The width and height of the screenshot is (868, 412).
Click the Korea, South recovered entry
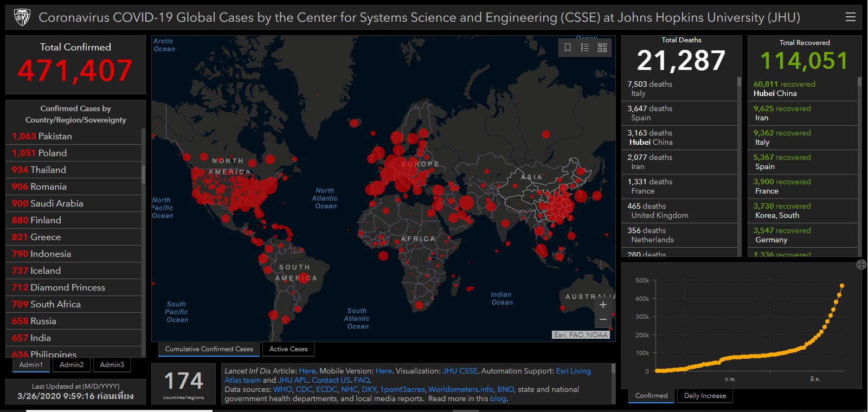(x=803, y=211)
